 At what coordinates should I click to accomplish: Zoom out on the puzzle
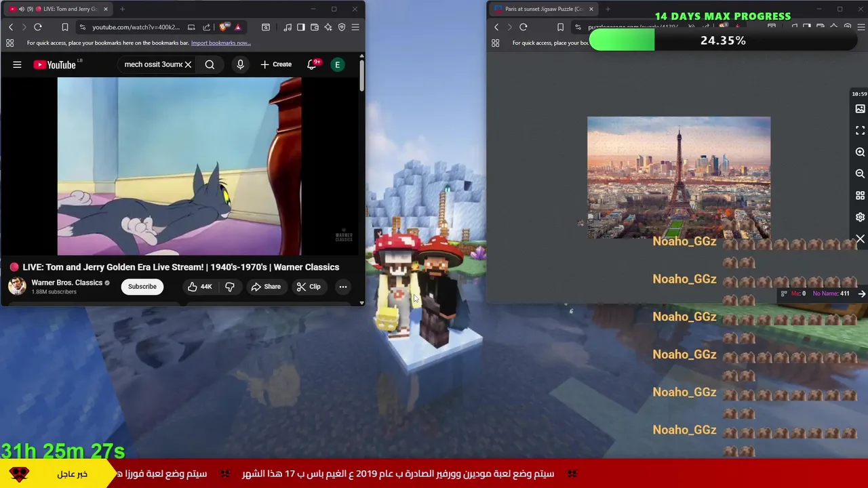[860, 174]
